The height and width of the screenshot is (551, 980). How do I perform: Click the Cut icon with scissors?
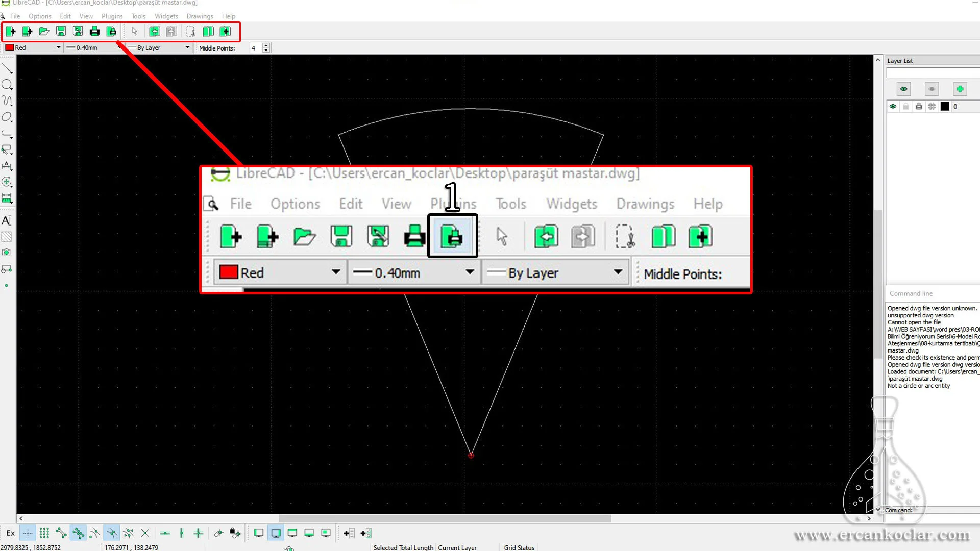pos(190,32)
